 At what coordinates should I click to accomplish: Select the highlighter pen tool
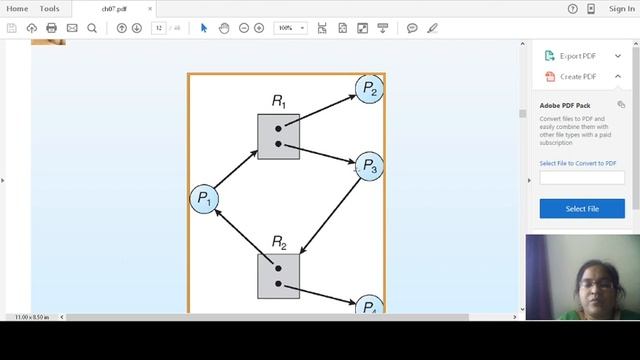(x=432, y=28)
